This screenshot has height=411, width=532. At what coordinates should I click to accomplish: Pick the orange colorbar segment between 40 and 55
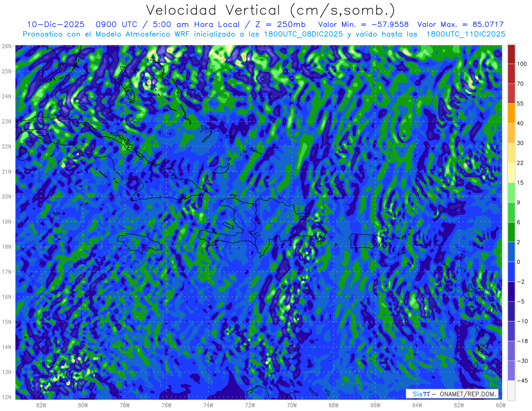tap(512, 113)
